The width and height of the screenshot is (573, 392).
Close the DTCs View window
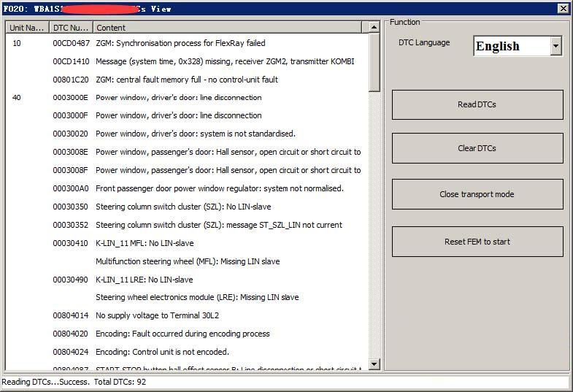[x=563, y=9]
